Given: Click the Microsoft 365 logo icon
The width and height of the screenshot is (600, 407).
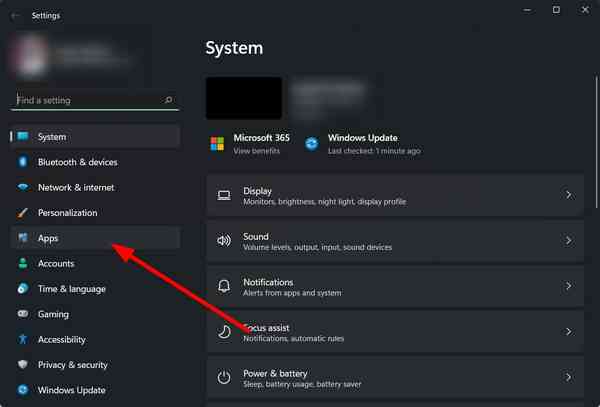Looking at the screenshot, I should (x=217, y=144).
